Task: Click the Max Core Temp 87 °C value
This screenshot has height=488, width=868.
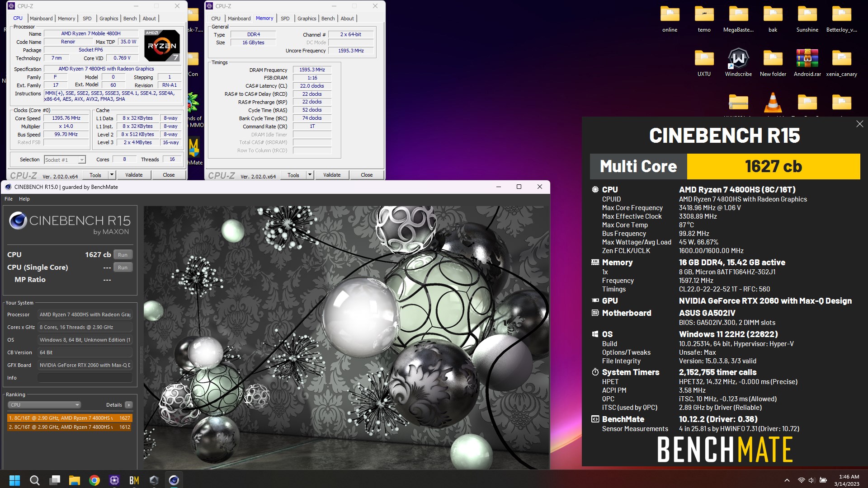Action: coord(686,225)
